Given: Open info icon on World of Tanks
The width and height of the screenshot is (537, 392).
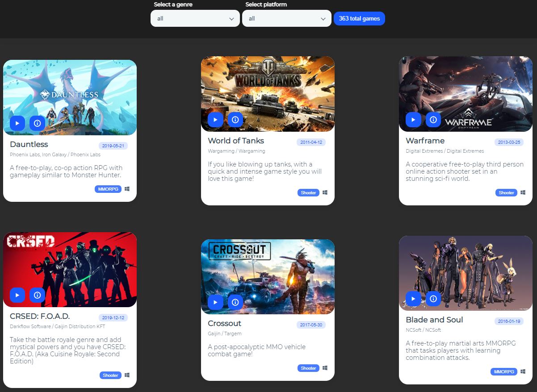Looking at the screenshot, I should 235,119.
